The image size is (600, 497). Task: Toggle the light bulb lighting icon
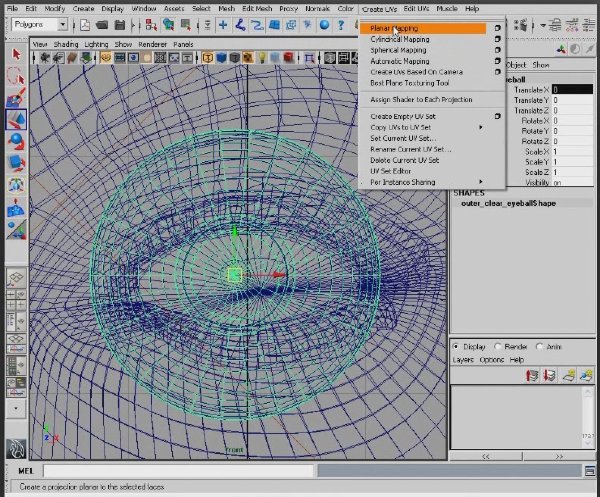pos(262,58)
